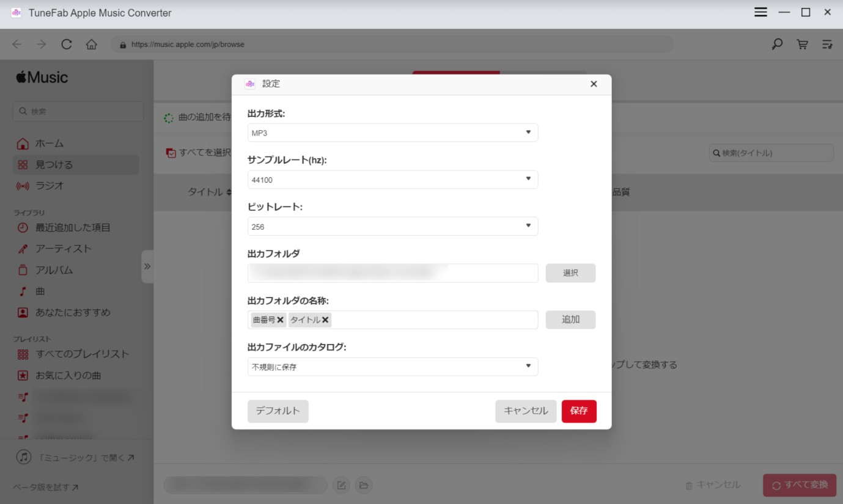This screenshot has height=504, width=843.
Task: Go back in the browser navigation
Action: pos(17,45)
